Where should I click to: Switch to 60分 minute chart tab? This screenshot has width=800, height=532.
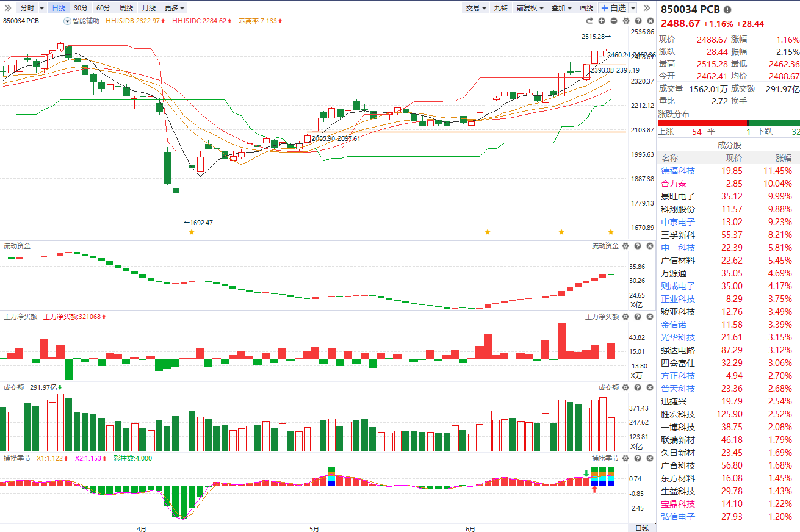point(103,8)
